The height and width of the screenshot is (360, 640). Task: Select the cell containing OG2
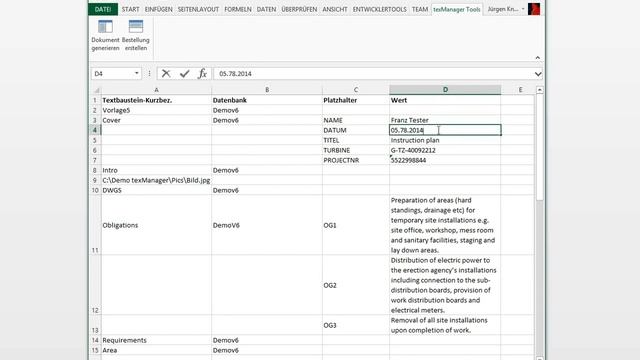coord(356,285)
